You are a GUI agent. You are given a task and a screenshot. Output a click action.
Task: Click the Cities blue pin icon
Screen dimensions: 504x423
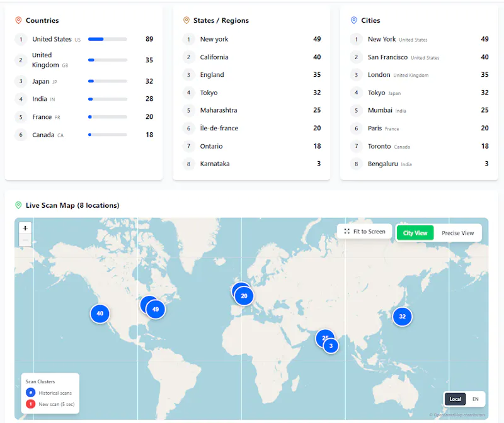click(x=354, y=20)
